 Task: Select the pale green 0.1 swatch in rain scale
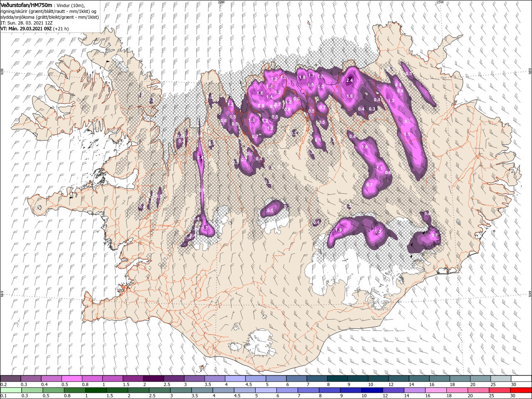[10, 390]
